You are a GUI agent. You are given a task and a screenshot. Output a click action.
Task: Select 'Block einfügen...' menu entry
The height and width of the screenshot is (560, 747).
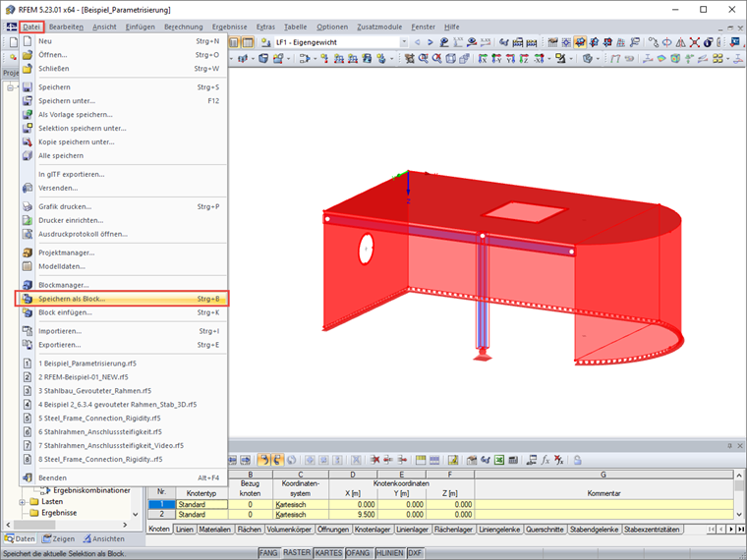tap(123, 312)
